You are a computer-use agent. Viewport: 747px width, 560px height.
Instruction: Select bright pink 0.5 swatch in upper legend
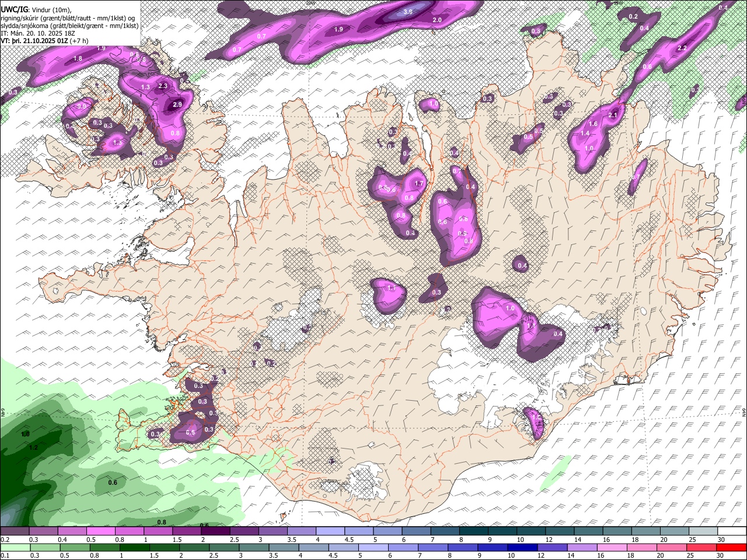point(101,531)
